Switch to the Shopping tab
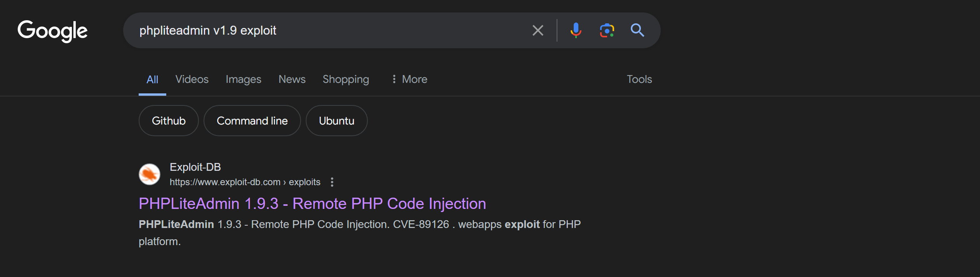This screenshot has width=980, height=277. tap(346, 79)
